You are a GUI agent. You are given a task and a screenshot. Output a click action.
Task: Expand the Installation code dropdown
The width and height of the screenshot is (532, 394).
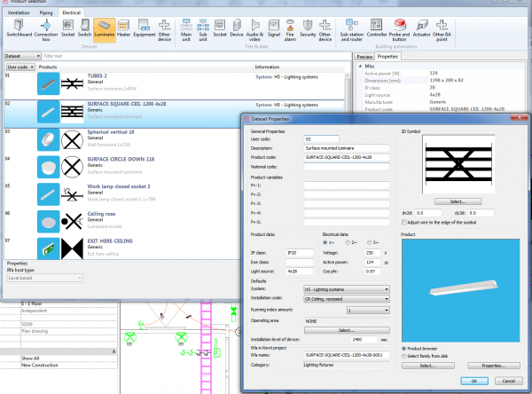tap(387, 299)
